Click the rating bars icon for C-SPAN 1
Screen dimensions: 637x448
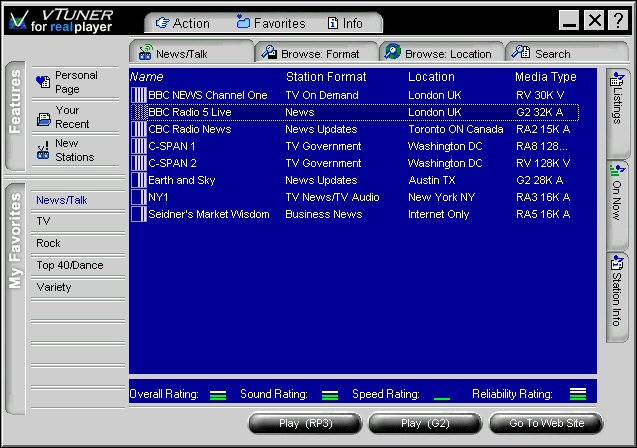point(139,146)
